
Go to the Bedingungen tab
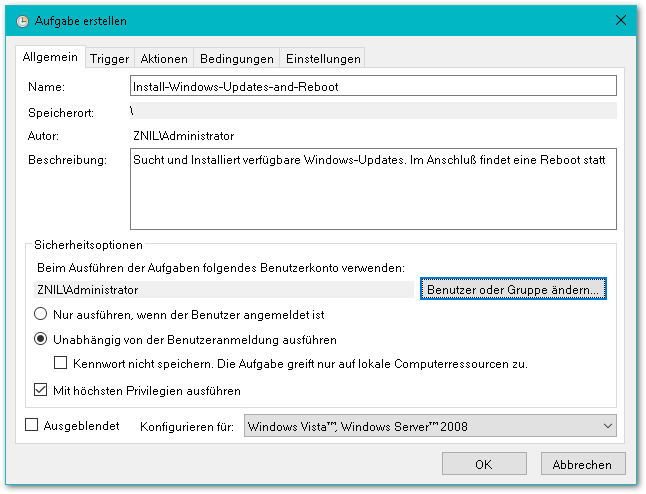(236, 58)
